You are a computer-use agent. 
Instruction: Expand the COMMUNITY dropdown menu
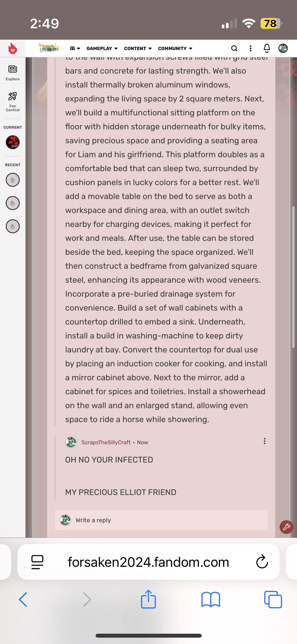175,48
